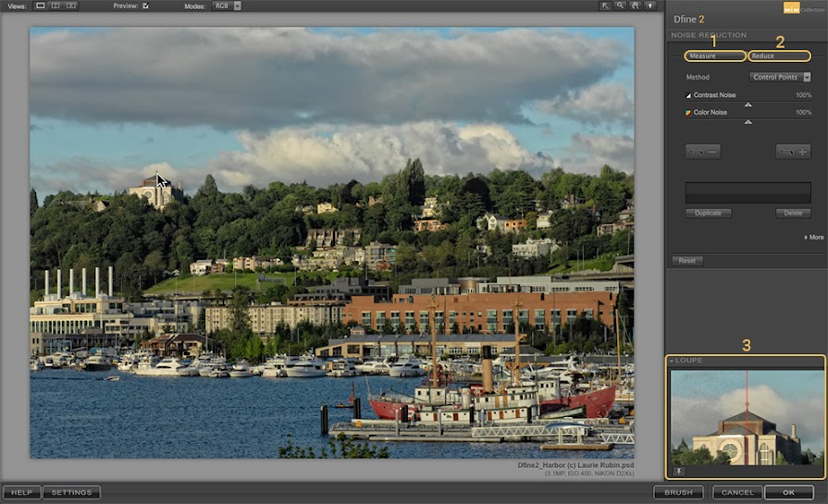Pin the loupe position

679,472
